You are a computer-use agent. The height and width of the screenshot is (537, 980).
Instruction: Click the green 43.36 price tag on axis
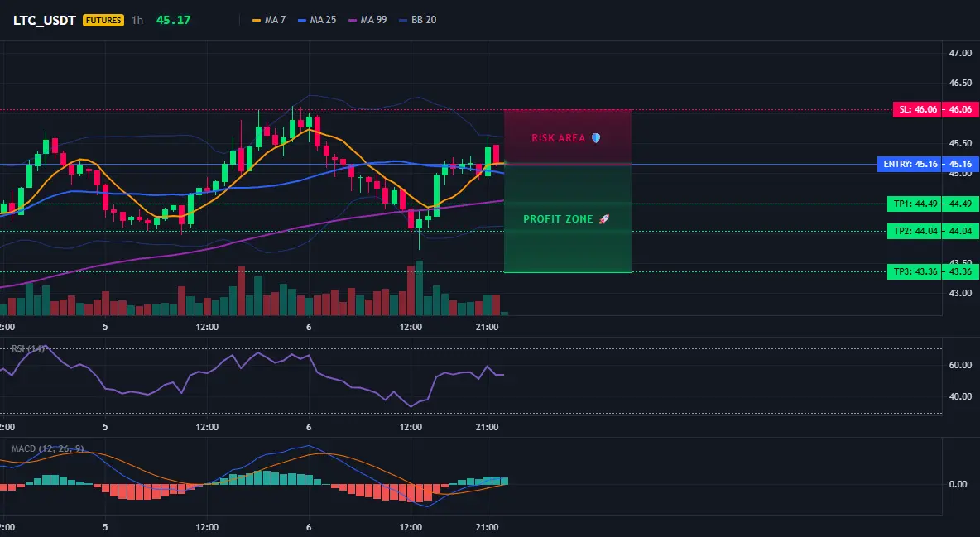961,272
